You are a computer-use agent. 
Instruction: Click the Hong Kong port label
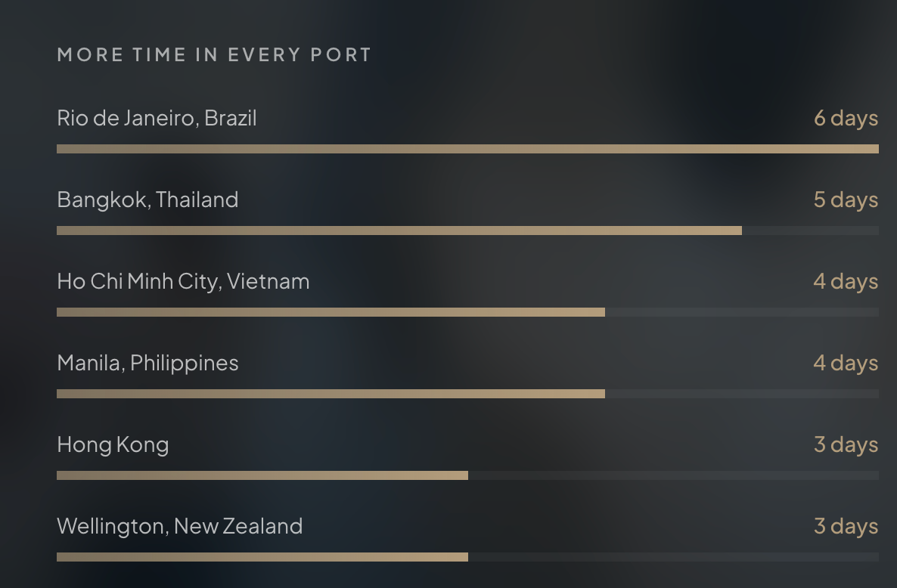[113, 445]
